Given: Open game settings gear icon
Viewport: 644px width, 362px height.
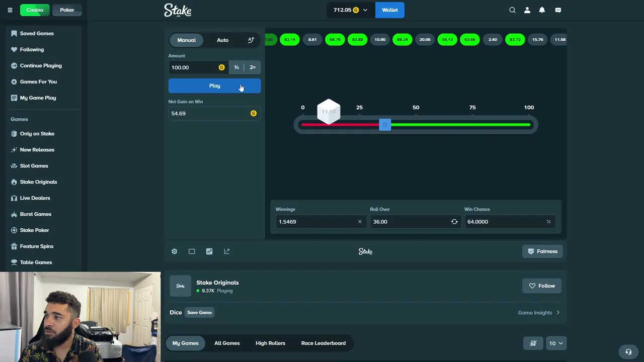Looking at the screenshot, I should 174,251.
